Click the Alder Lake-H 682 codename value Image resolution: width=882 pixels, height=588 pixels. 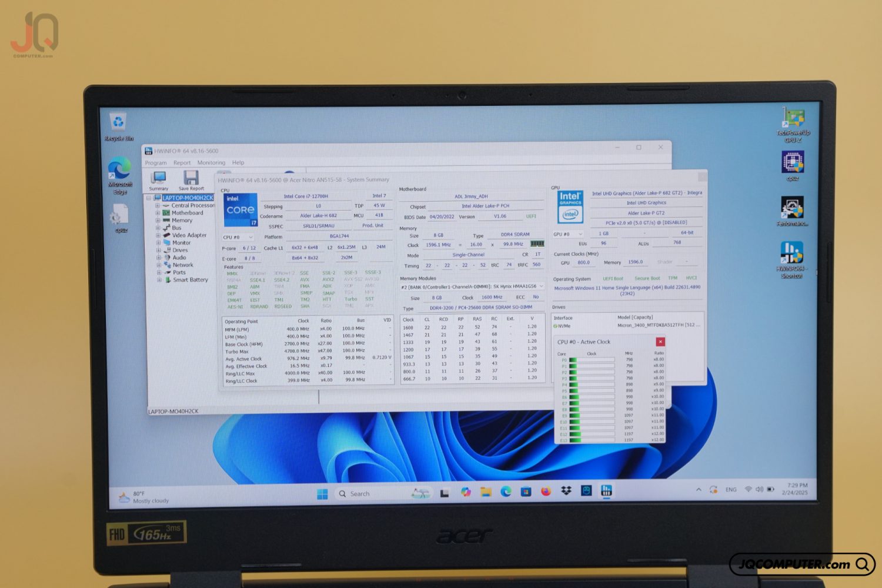click(x=318, y=216)
